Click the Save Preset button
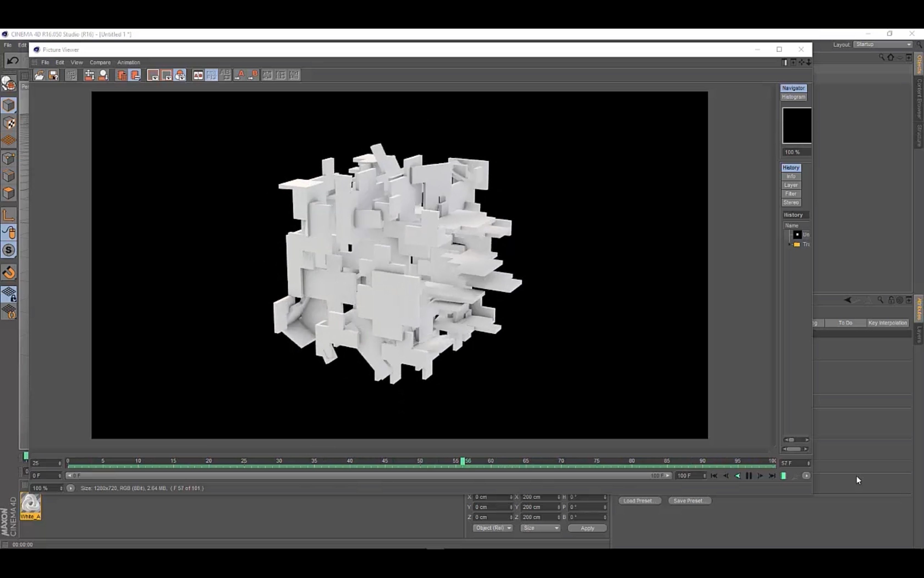Image resolution: width=924 pixels, height=578 pixels. (x=690, y=501)
